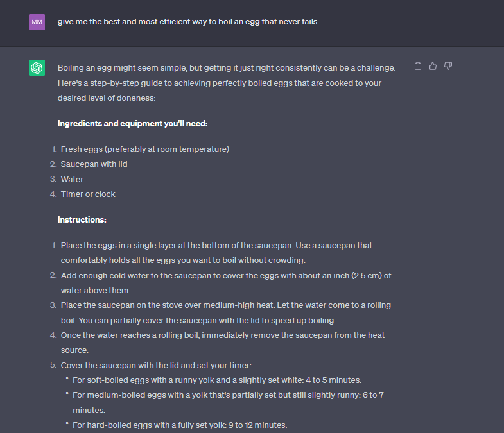Click the opening paragraph about boiling an egg
Image resolution: width=504 pixels, height=433 pixels.
click(225, 83)
